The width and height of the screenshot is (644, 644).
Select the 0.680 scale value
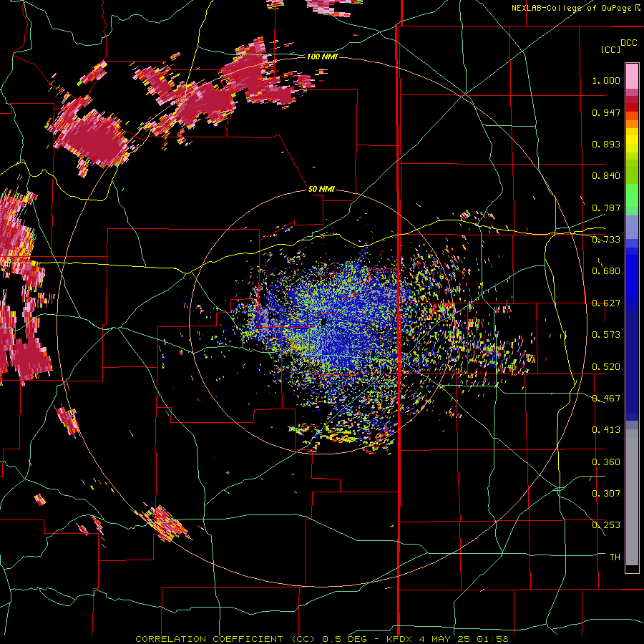coord(606,271)
